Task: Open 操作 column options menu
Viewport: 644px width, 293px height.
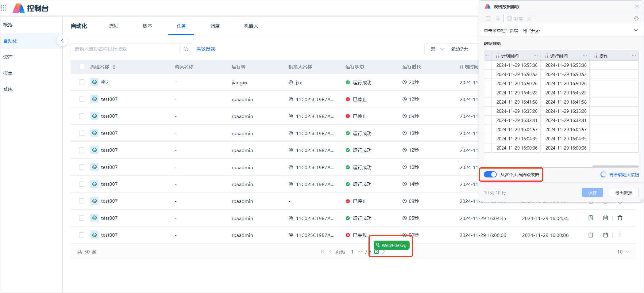Action: [634, 56]
